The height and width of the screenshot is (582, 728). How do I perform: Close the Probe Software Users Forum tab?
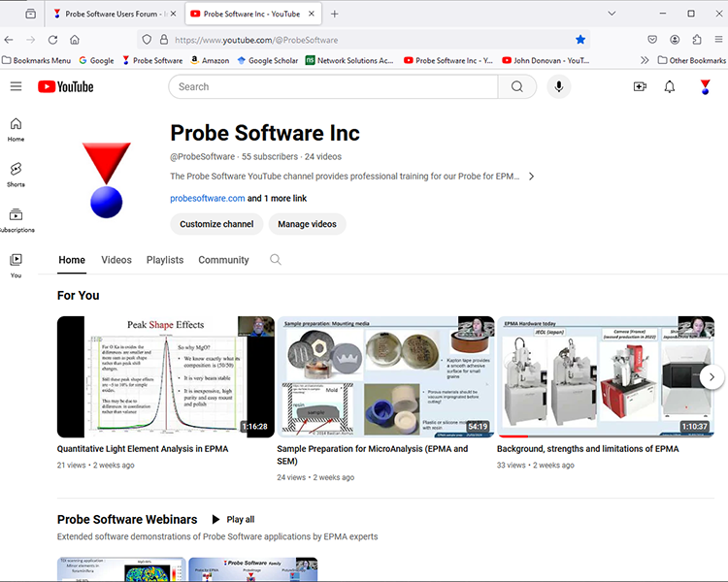(x=173, y=14)
